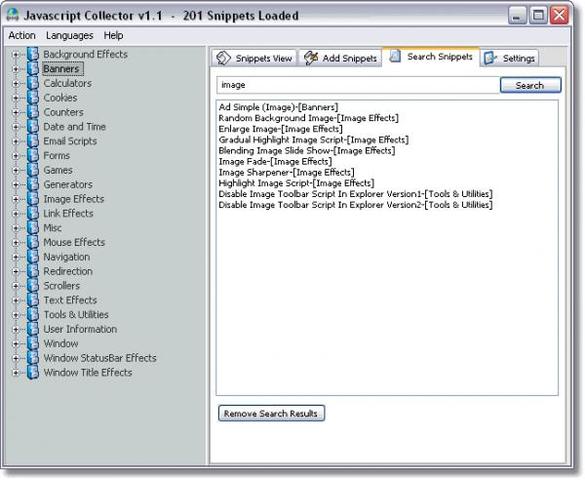This screenshot has width=585, height=480.
Task: Click the Remove Search Results button
Action: (x=271, y=413)
